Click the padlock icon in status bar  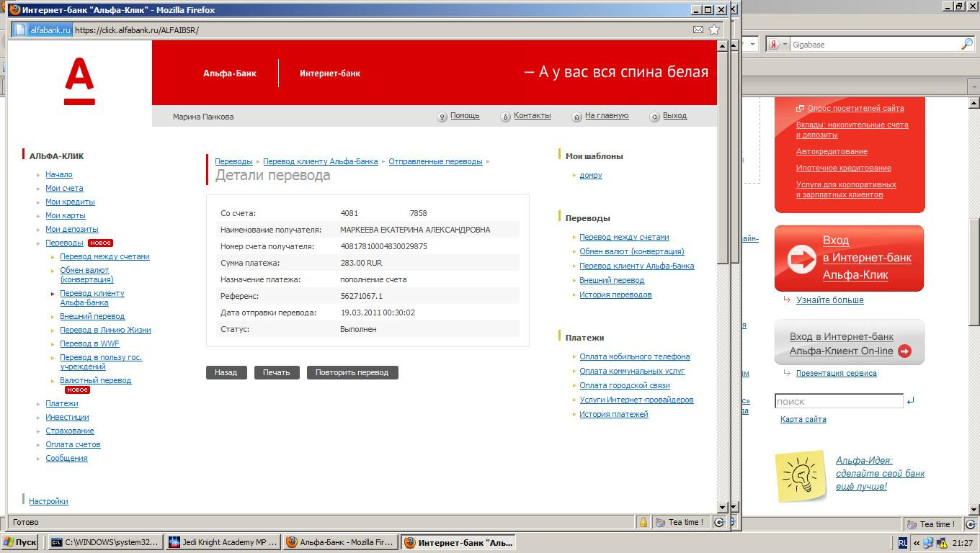pyautogui.click(x=643, y=522)
